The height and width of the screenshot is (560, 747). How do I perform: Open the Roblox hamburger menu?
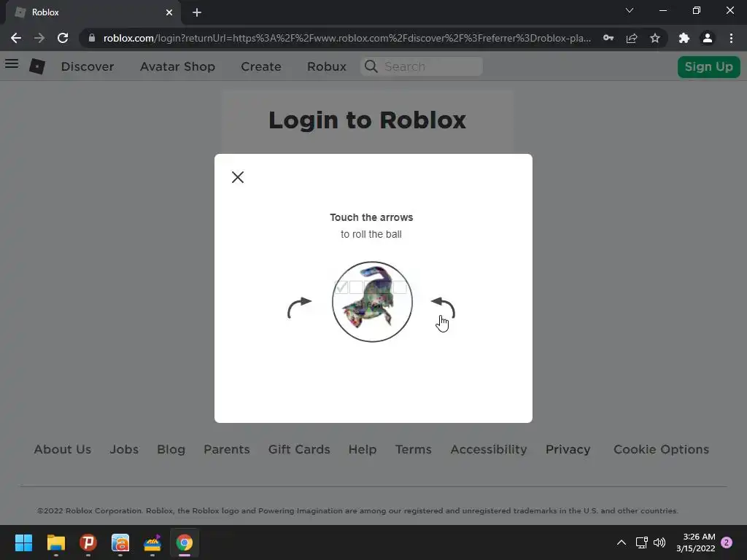12,63
